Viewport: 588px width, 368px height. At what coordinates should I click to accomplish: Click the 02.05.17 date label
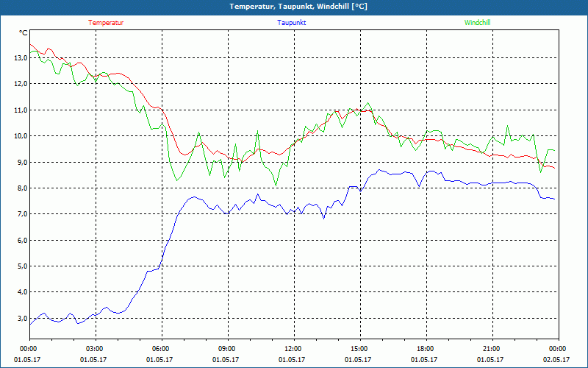pos(556,360)
